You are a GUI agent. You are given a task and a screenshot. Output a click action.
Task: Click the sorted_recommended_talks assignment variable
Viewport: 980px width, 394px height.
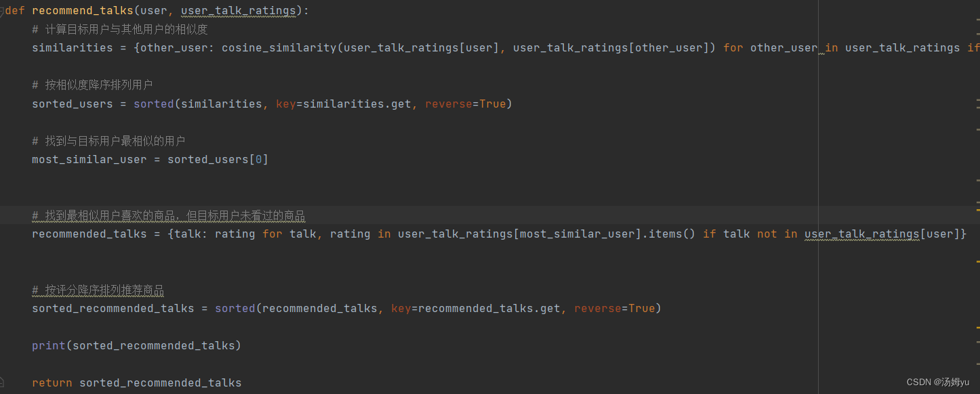click(113, 308)
